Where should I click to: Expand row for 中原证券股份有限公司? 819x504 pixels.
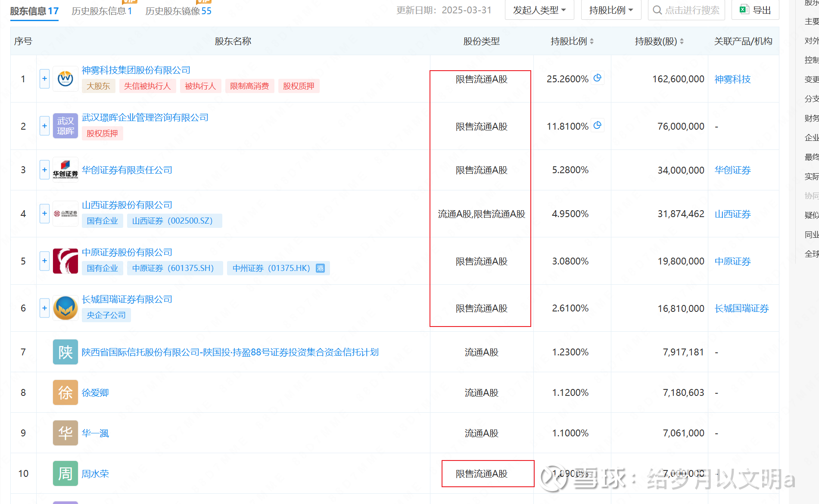(x=44, y=261)
